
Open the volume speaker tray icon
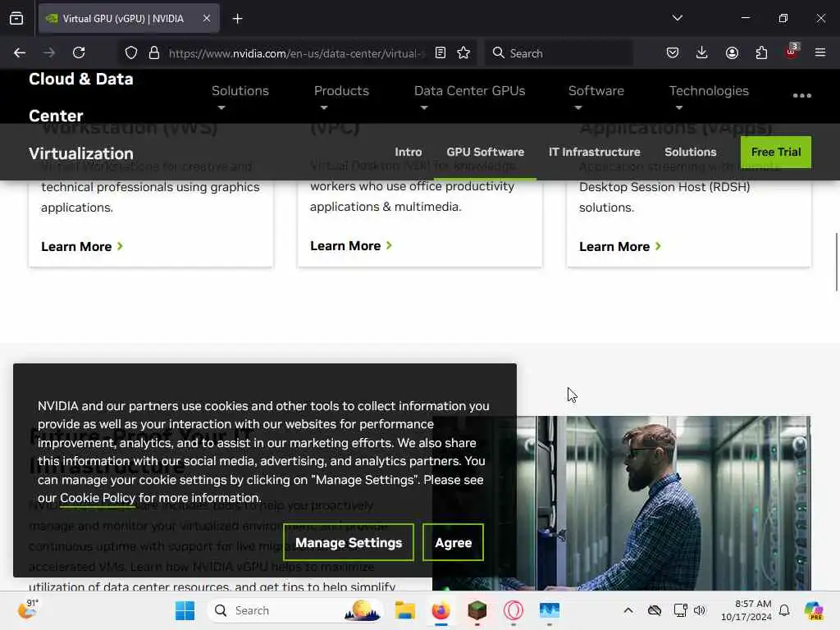pyautogui.click(x=700, y=610)
